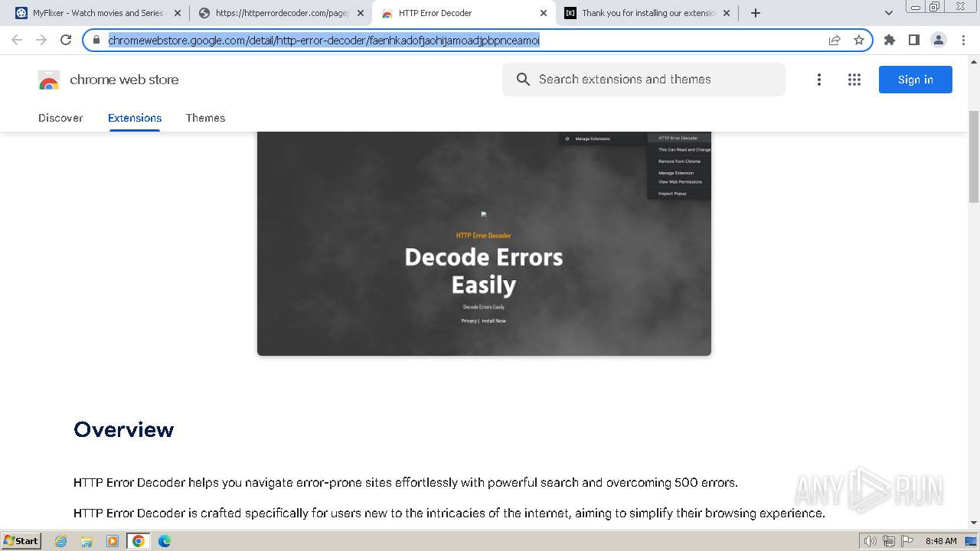The image size is (980, 551).
Task: Click the network tray icon
Action: tap(888, 541)
